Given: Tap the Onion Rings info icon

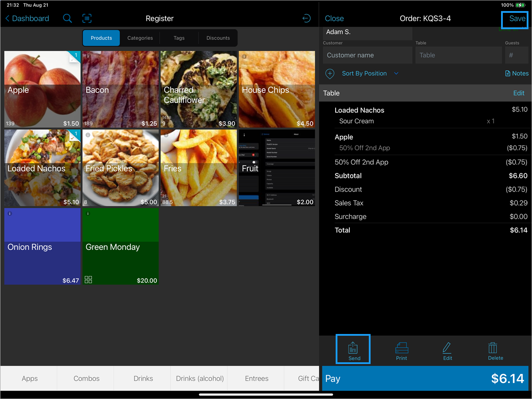Looking at the screenshot, I should 10,213.
